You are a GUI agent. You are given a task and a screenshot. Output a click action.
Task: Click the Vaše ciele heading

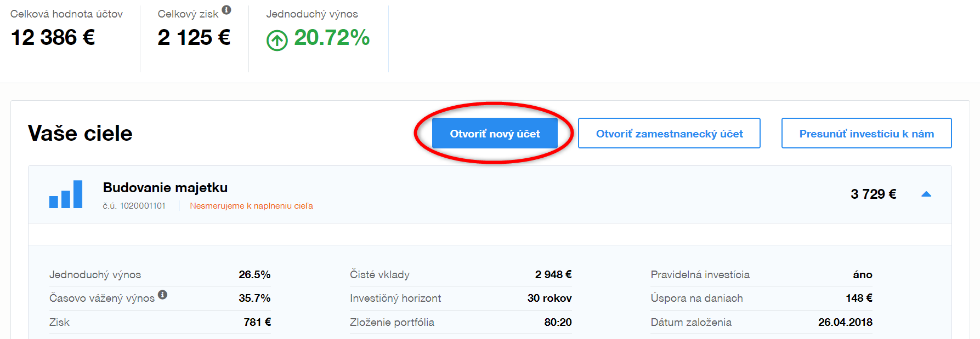click(80, 134)
